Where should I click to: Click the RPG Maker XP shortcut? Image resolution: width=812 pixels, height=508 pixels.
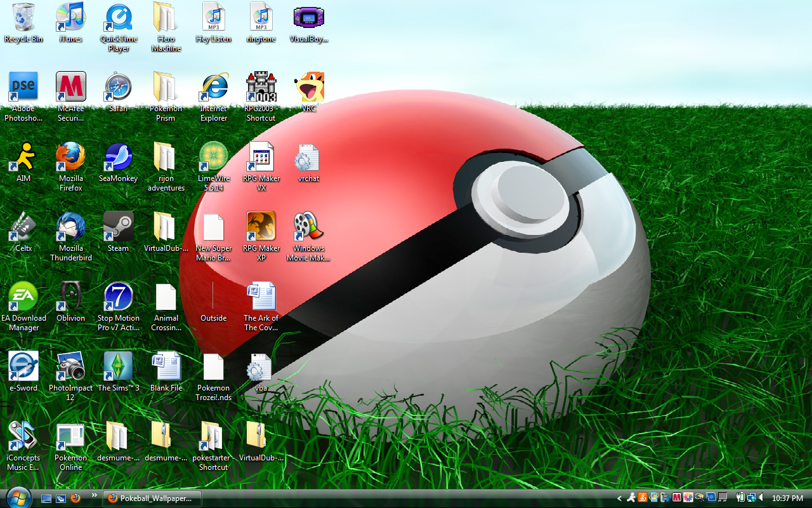(261, 237)
